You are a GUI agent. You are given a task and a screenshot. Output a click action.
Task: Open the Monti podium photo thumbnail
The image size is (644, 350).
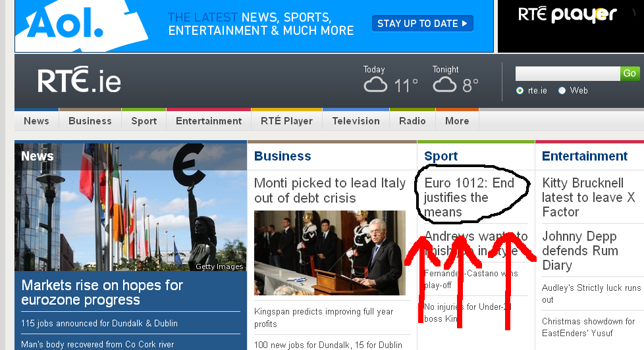(x=329, y=253)
